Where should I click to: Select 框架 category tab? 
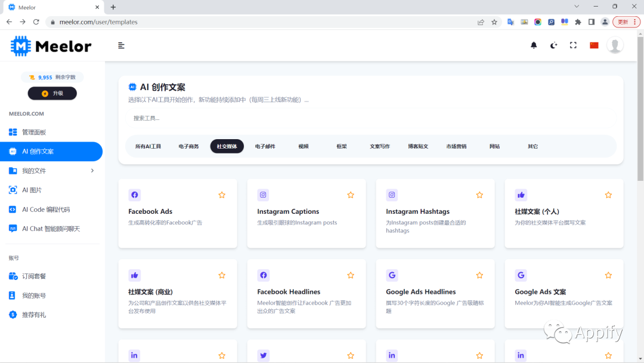click(x=341, y=146)
